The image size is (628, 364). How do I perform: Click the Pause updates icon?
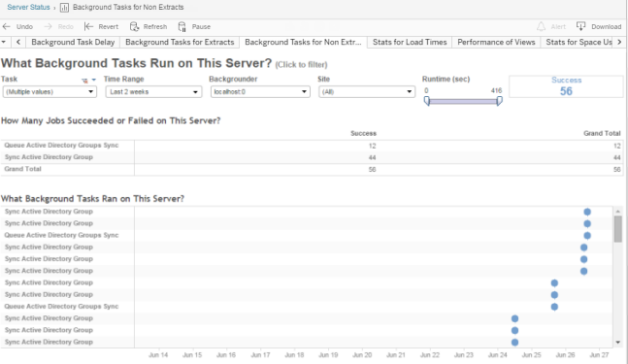coord(182,27)
